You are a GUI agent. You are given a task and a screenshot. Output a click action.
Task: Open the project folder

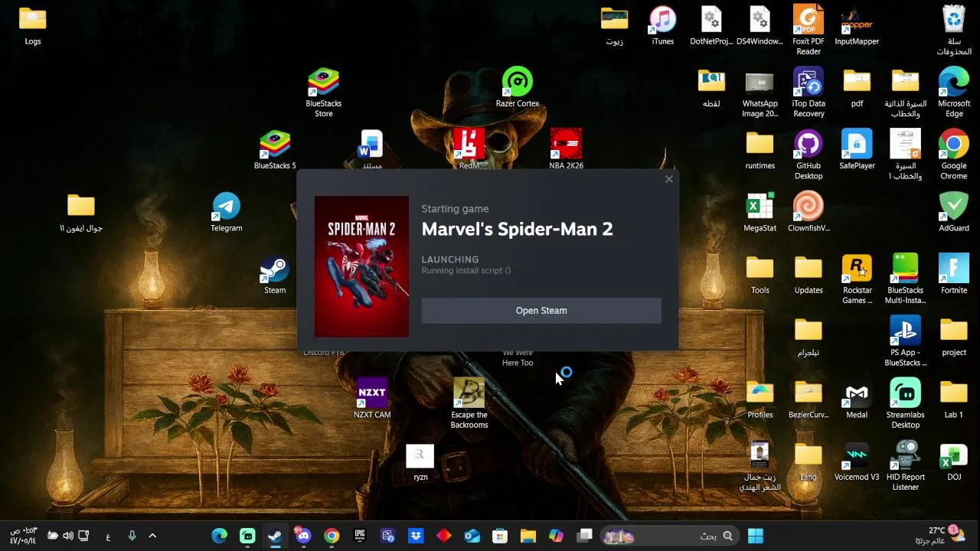pyautogui.click(x=954, y=337)
